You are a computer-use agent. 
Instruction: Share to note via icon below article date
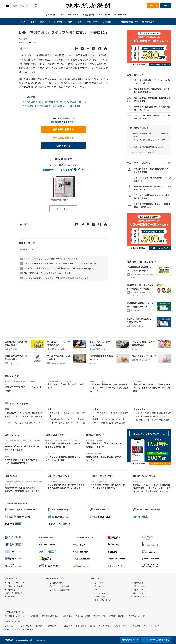point(88,49)
